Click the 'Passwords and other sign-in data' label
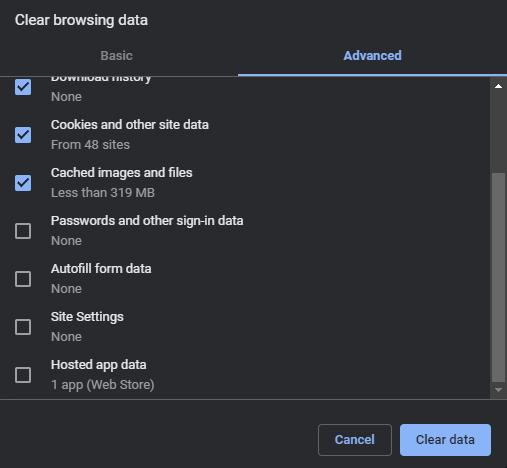 click(x=147, y=221)
